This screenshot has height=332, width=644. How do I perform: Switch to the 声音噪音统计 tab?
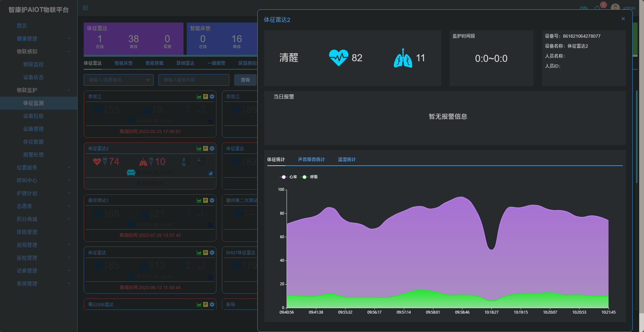click(x=311, y=160)
